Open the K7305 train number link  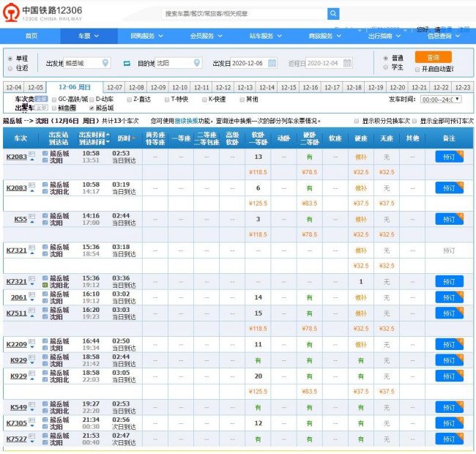point(17,423)
